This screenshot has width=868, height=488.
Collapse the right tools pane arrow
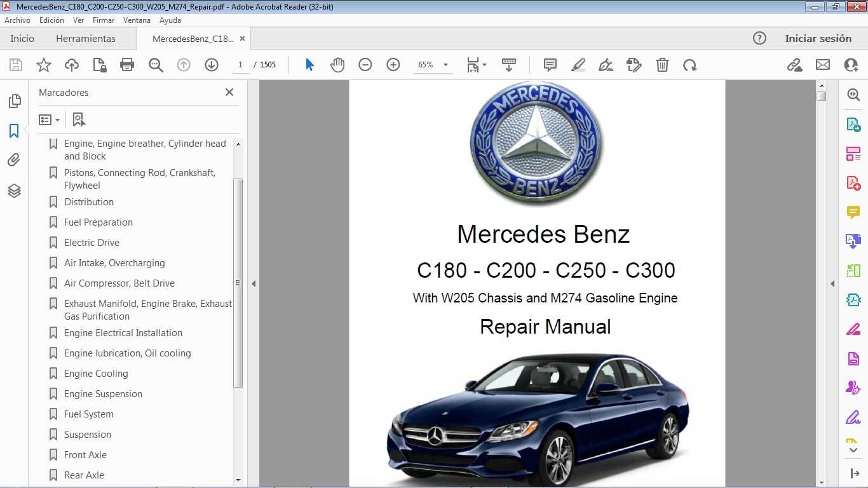click(832, 283)
